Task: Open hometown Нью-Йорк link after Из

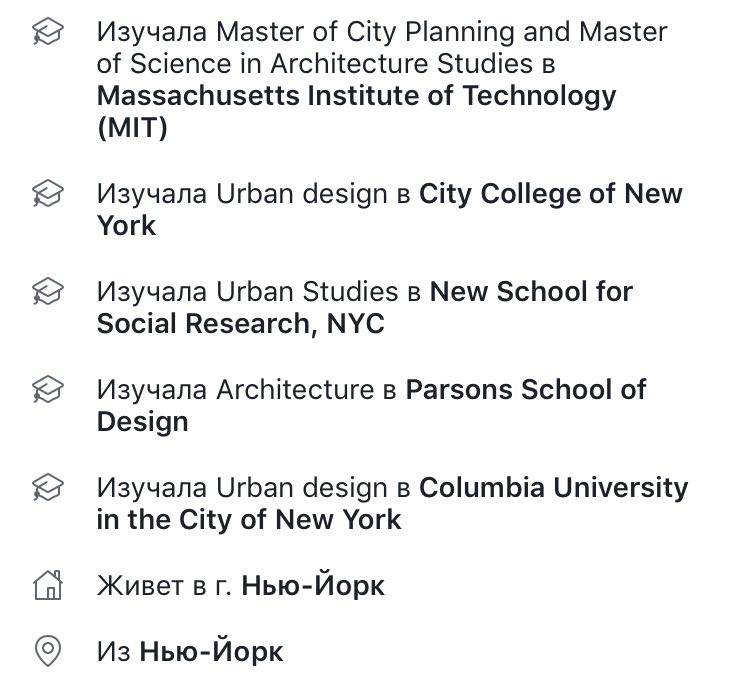Action: pos(211,651)
